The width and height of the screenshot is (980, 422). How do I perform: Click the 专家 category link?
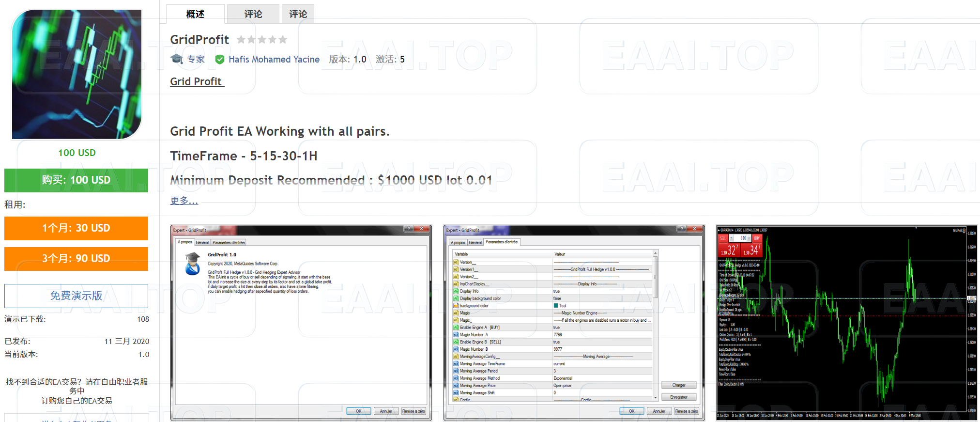click(x=196, y=59)
